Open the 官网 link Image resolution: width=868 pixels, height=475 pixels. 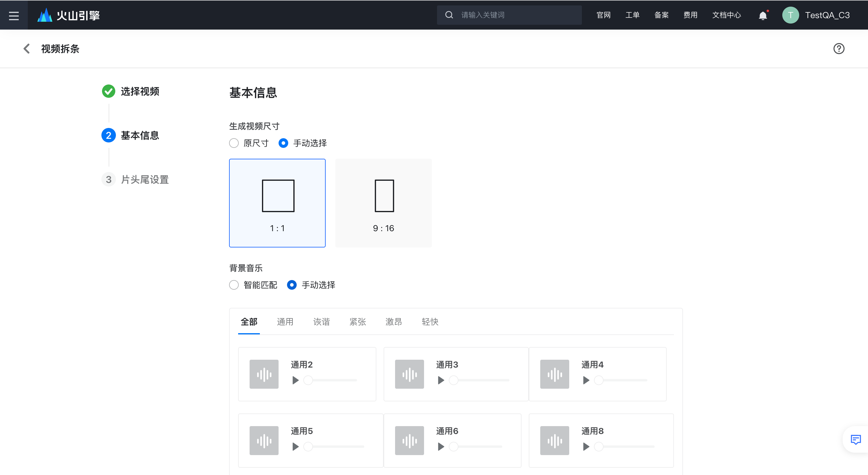[603, 15]
